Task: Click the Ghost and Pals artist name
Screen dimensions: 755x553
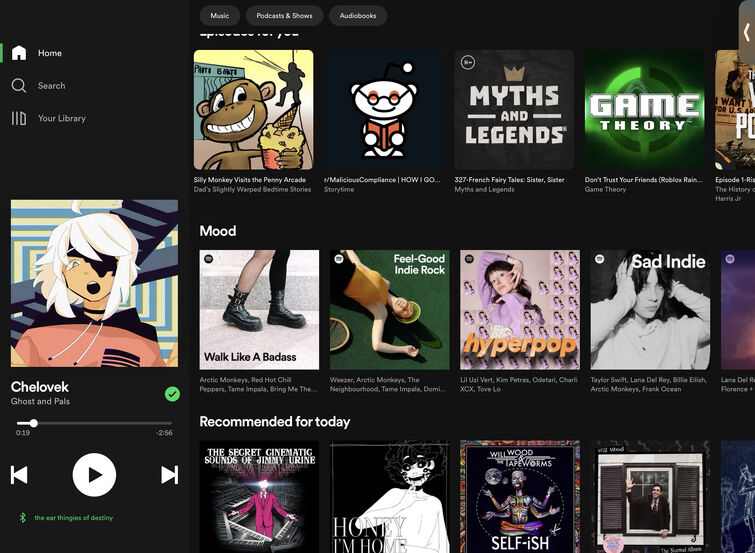Action: (x=40, y=401)
